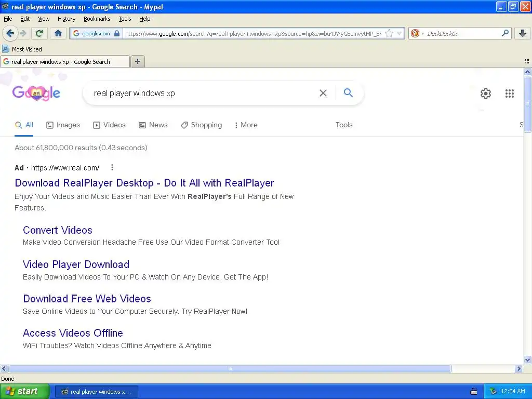Click vertical scrollbar up arrow
Image resolution: width=532 pixels, height=399 pixels.
tap(527, 72)
